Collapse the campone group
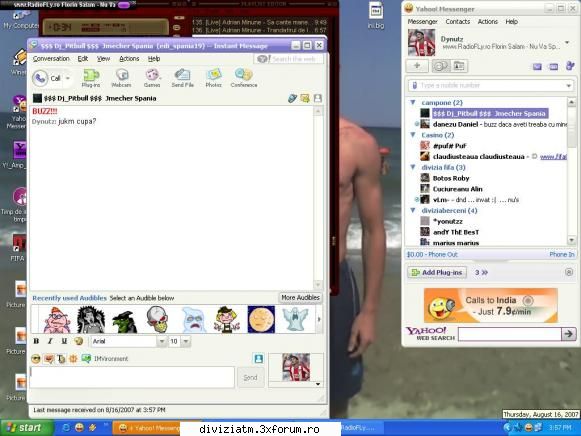This screenshot has width=581, height=436. pos(413,102)
